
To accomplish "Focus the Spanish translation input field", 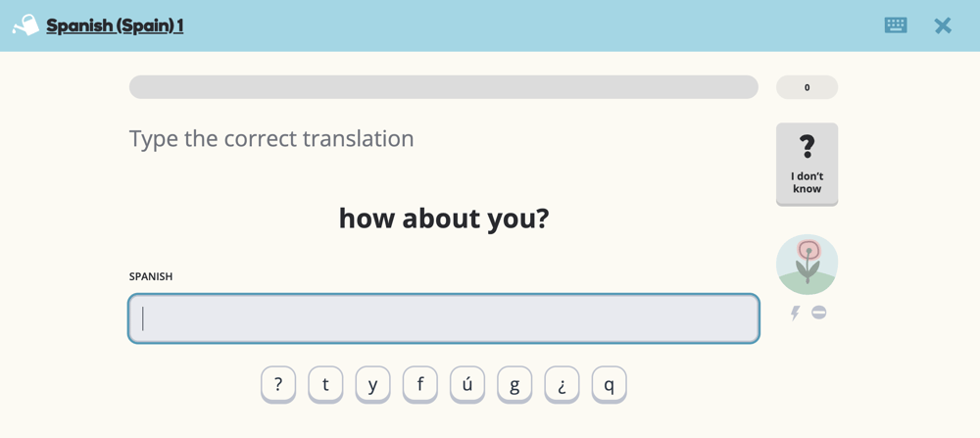I will 443,318.
